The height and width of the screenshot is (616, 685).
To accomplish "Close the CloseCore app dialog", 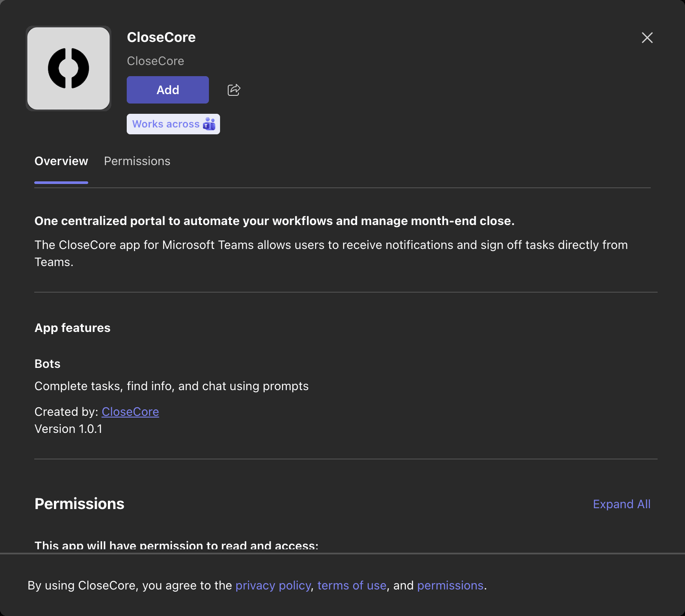I will 647,38.
